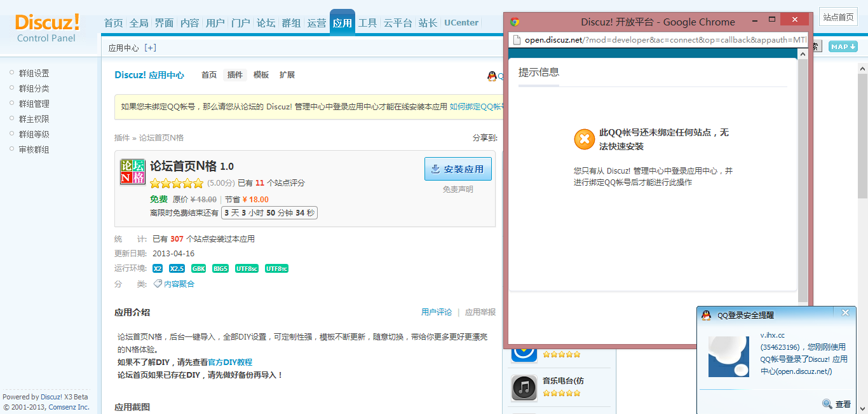This screenshot has width=868, height=414.
Task: Select 群组等级 in left sidebar
Action: click(34, 134)
